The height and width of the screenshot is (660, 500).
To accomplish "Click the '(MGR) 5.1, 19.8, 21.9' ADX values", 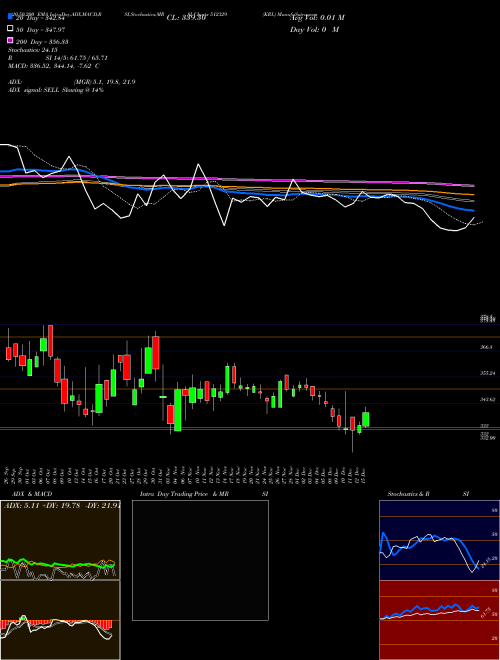I will 105,82.
